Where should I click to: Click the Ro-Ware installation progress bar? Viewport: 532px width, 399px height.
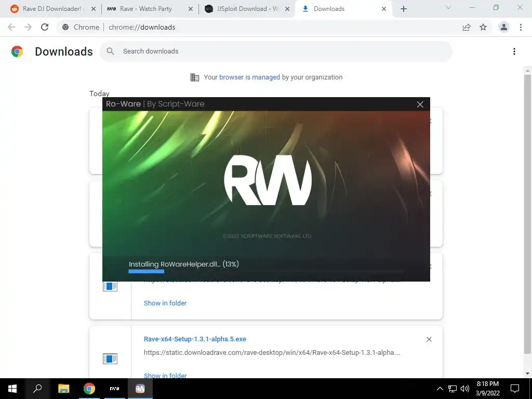pyautogui.click(x=265, y=271)
